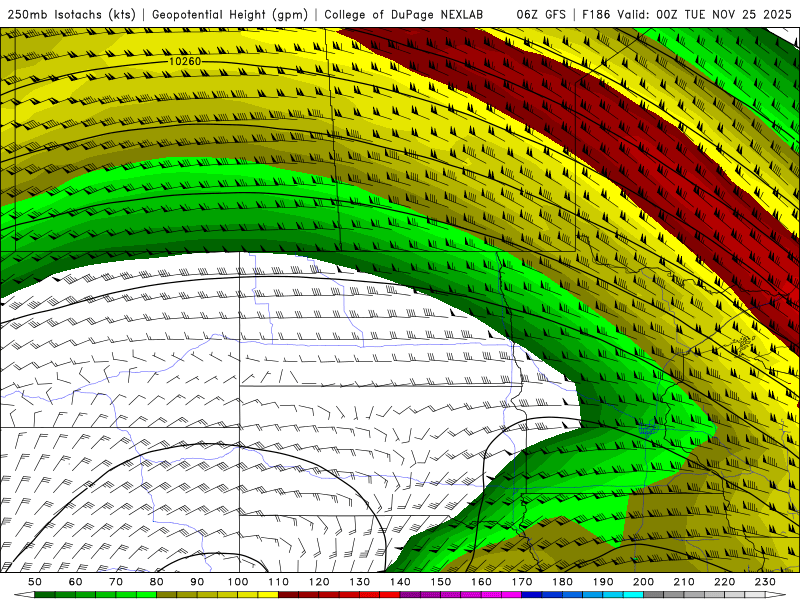The width and height of the screenshot is (800, 600).
Task: Click the 90 label on the color scale
Action: tap(197, 582)
